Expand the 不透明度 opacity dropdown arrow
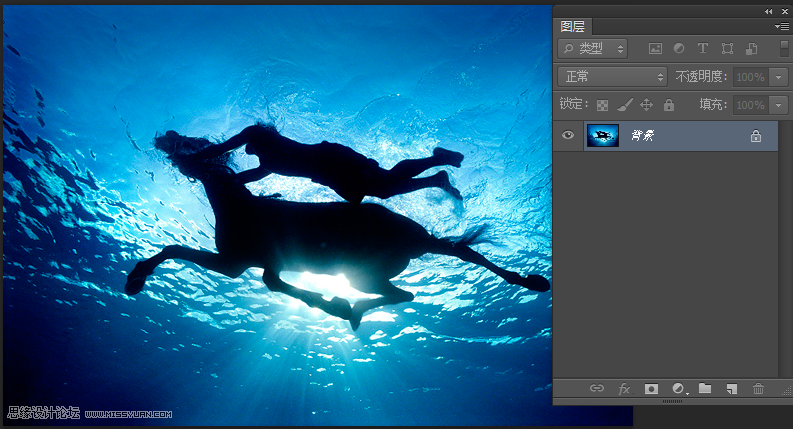 click(778, 77)
